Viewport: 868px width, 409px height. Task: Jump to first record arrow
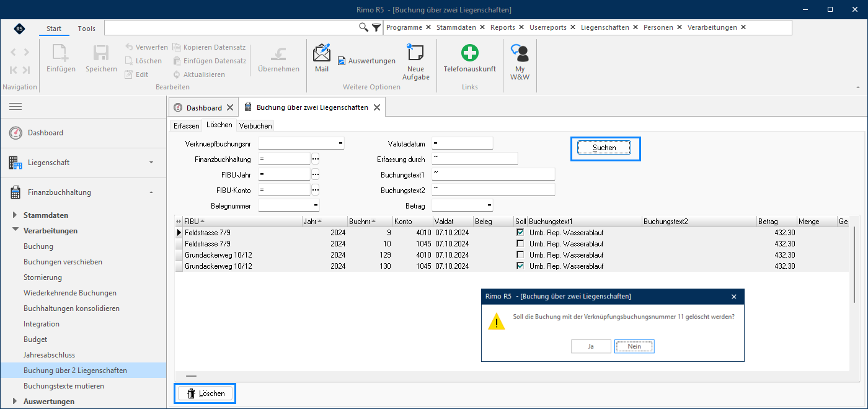[13, 70]
